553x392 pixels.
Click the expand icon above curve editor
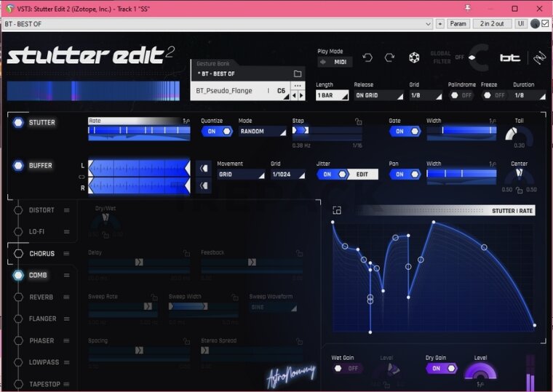coord(337,210)
